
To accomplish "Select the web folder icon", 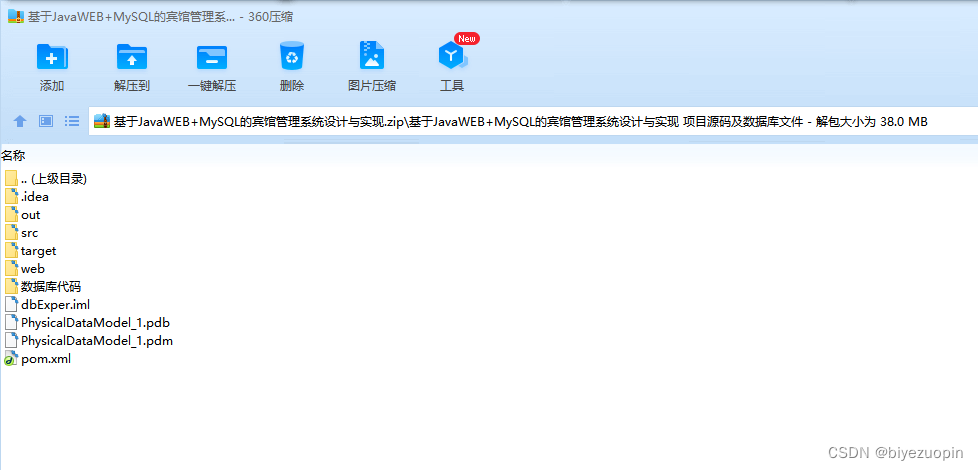I will [11, 269].
